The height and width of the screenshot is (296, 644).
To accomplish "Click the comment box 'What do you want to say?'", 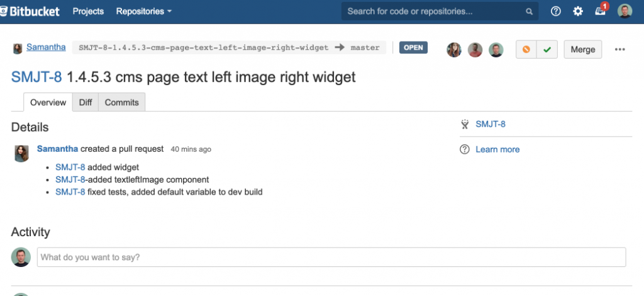I will [331, 257].
